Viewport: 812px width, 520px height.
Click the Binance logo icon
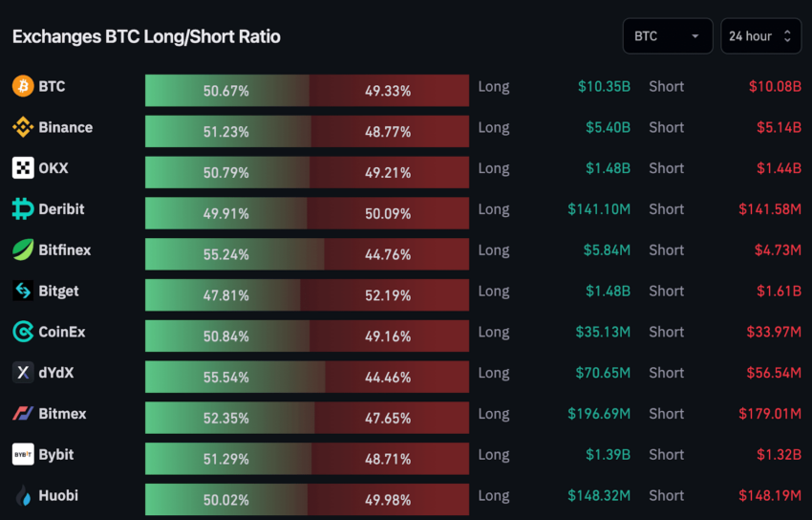tap(23, 127)
